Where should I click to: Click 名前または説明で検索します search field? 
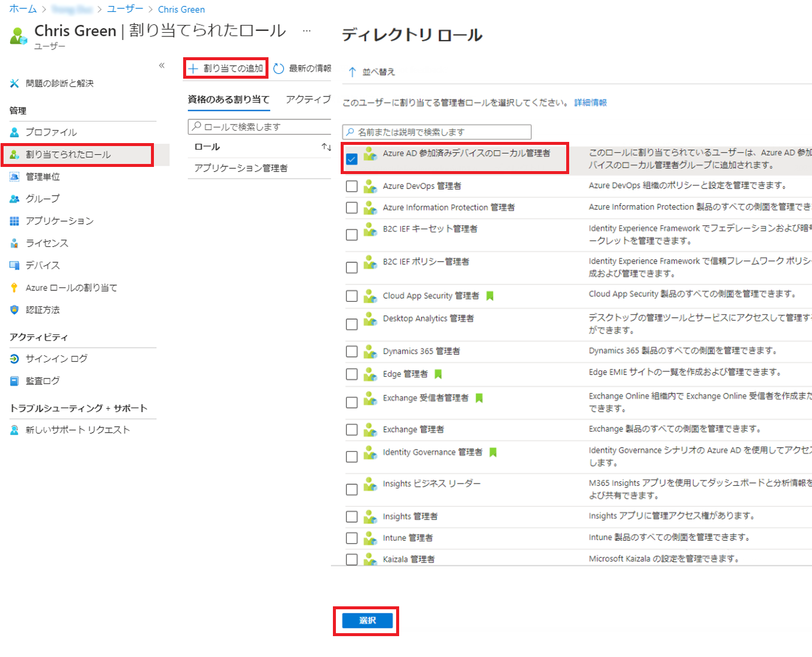click(x=437, y=132)
